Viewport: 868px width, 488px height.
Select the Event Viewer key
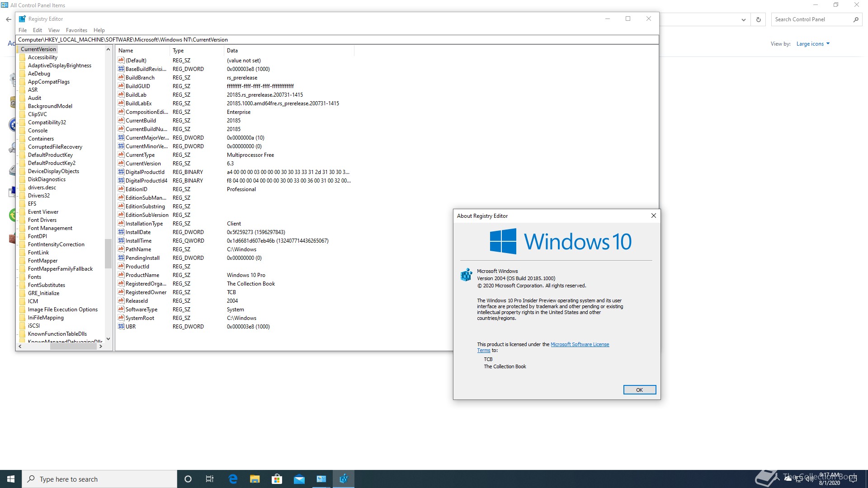tap(43, 212)
